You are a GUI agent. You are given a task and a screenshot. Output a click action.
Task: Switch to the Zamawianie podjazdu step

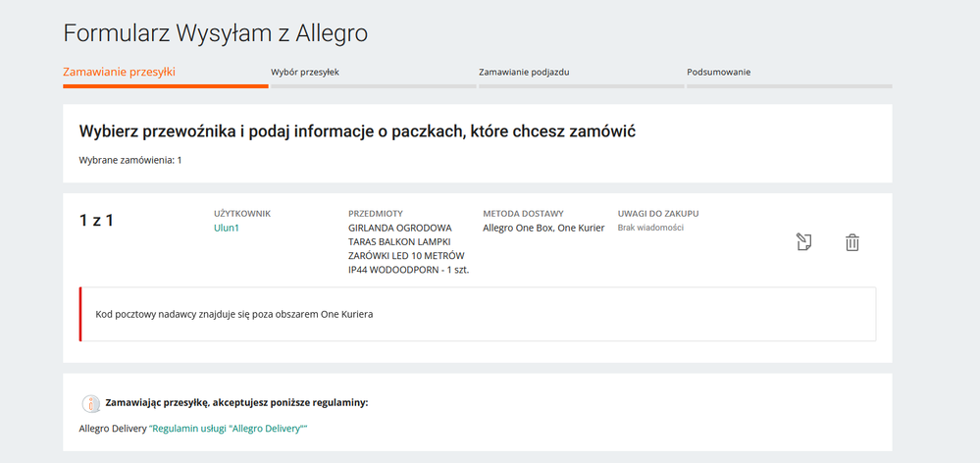pyautogui.click(x=524, y=72)
